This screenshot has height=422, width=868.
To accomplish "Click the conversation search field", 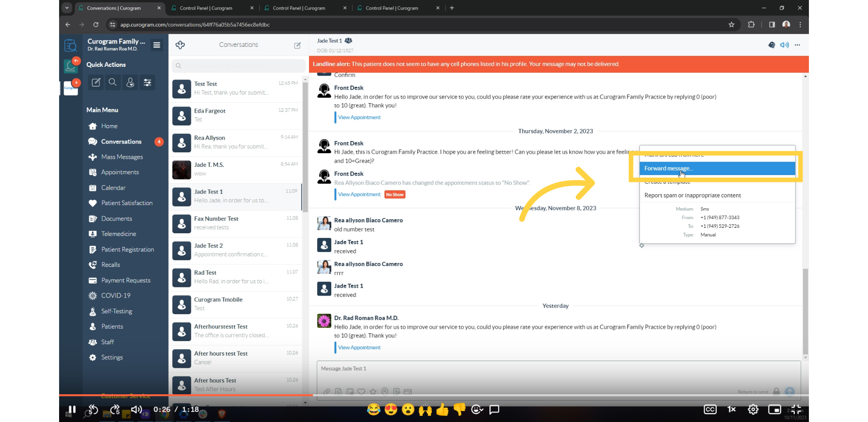I will 238,65.
